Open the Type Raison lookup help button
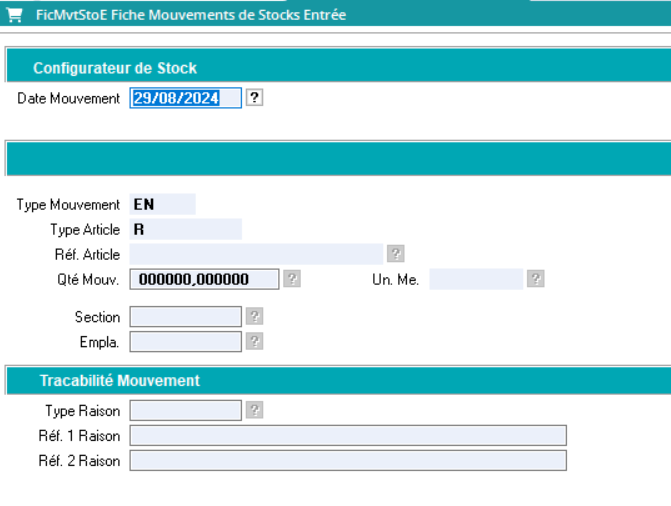671x506 pixels. pos(254,410)
